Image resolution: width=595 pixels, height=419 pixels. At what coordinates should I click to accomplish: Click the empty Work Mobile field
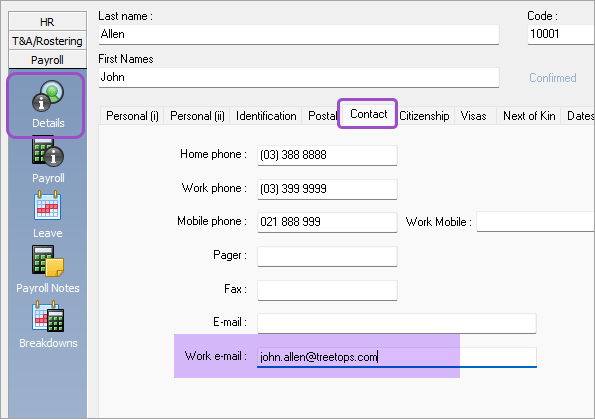click(x=535, y=222)
